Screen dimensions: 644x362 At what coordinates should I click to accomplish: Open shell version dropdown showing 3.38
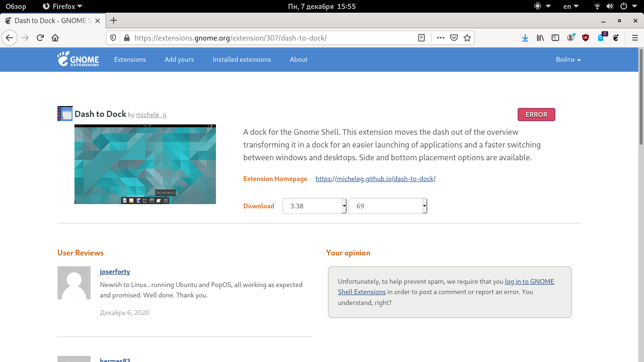pyautogui.click(x=315, y=206)
